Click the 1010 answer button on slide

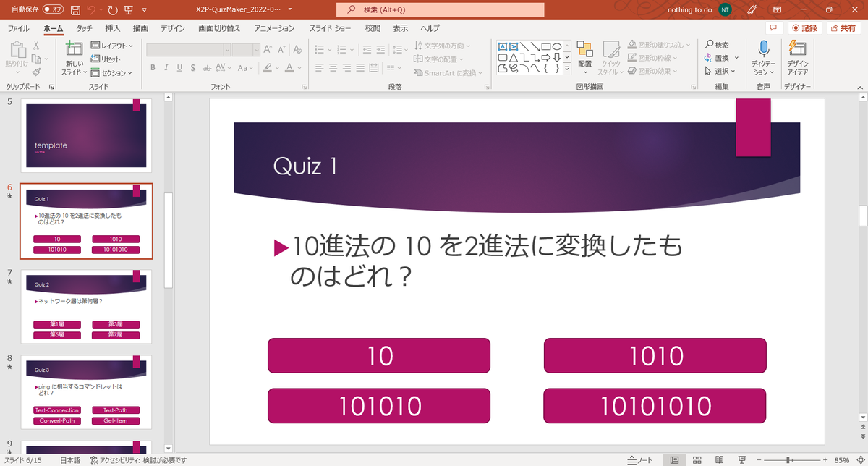click(x=655, y=355)
